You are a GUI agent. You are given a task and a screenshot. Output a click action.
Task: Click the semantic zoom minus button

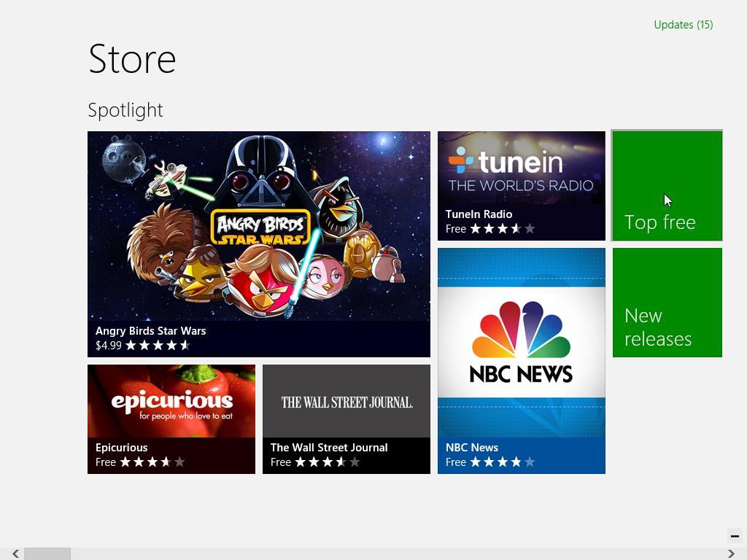tap(735, 536)
